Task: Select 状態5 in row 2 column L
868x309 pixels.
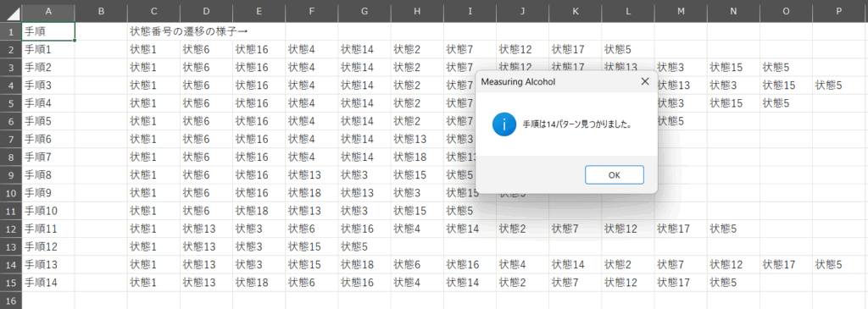Action: coord(628,50)
